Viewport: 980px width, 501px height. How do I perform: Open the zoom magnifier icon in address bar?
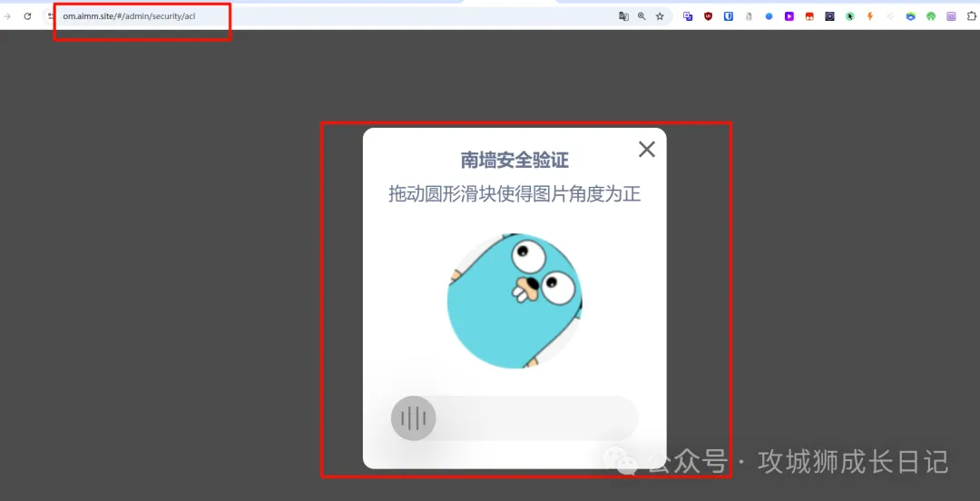(642, 16)
